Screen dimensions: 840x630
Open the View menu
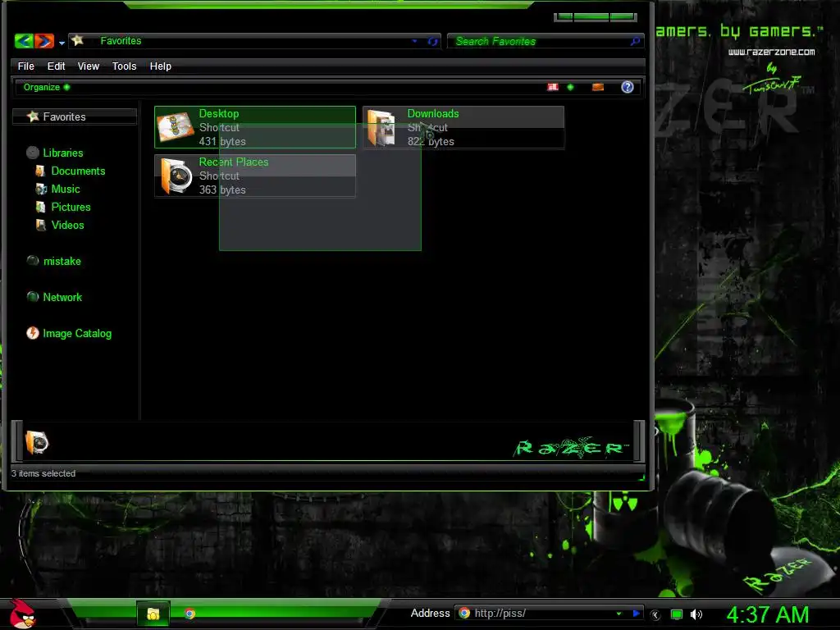(x=89, y=66)
